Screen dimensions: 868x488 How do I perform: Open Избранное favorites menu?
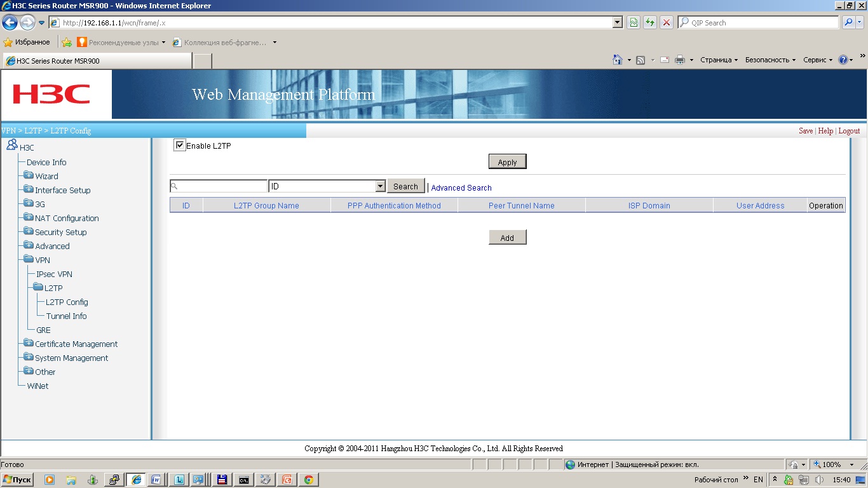[x=27, y=43]
